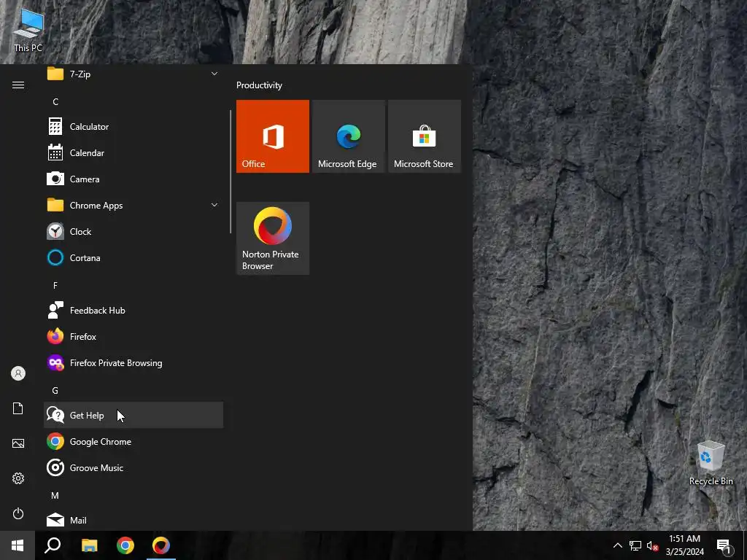Click the letter M group header

click(x=55, y=495)
